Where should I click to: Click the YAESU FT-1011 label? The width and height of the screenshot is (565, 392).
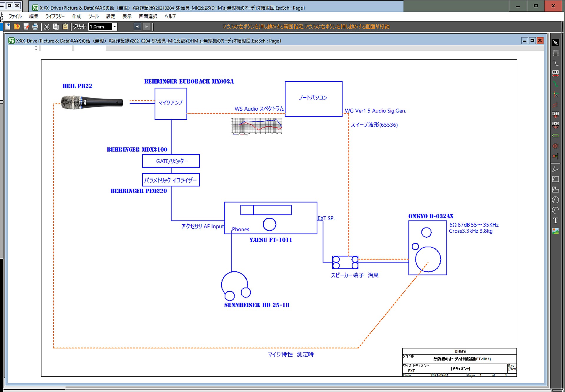(271, 240)
